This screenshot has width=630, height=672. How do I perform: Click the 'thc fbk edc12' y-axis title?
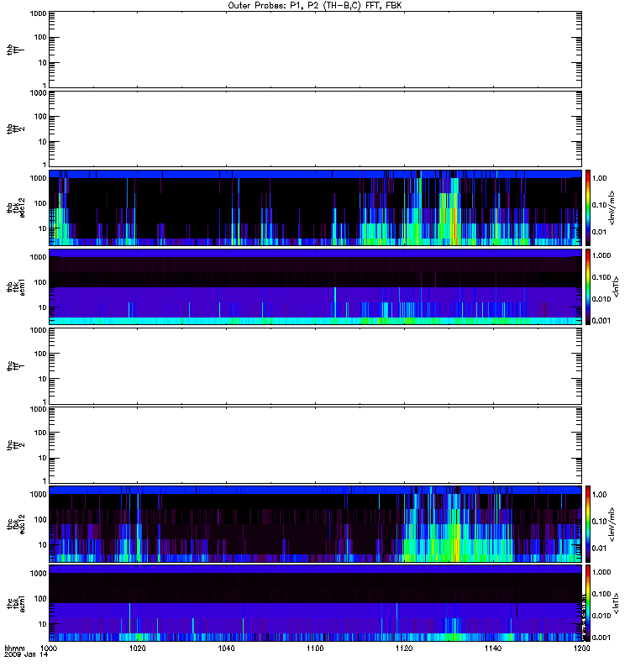[15, 523]
